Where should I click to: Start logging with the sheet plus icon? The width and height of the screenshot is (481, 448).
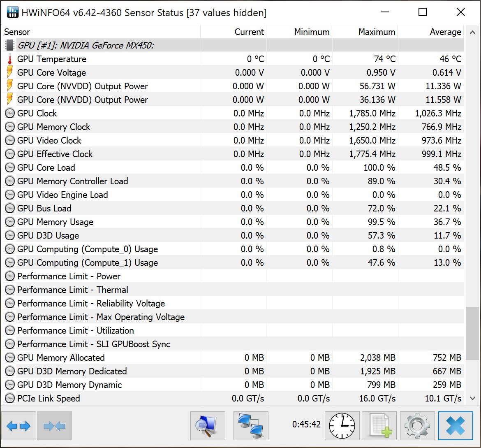379,426
